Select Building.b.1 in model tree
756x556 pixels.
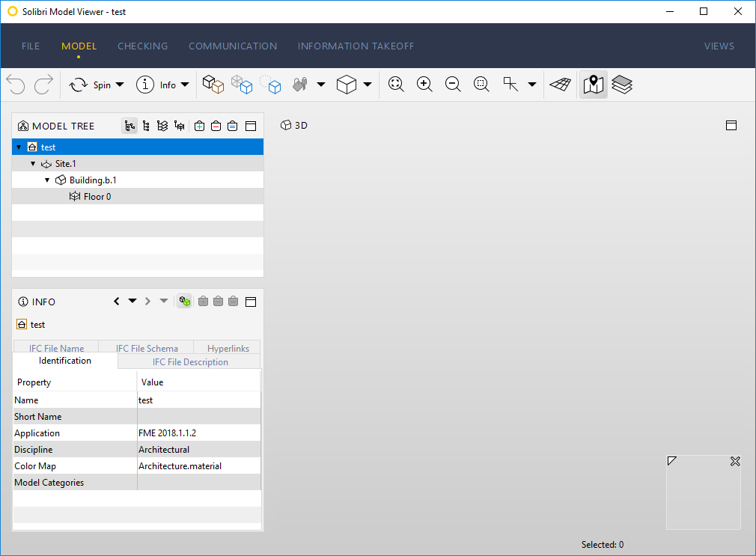pos(93,180)
